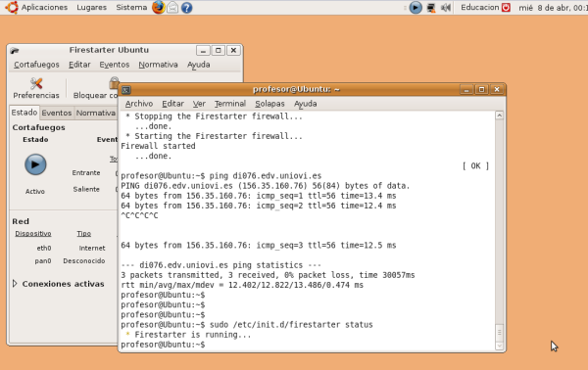Open the Preferencias tool in Firestarter
Image resolution: width=588 pixels, height=370 pixels.
[x=36, y=88]
